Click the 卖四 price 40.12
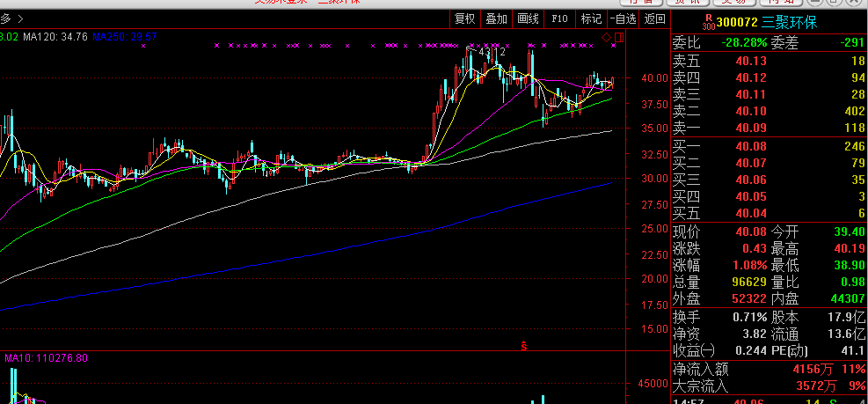 (x=751, y=78)
